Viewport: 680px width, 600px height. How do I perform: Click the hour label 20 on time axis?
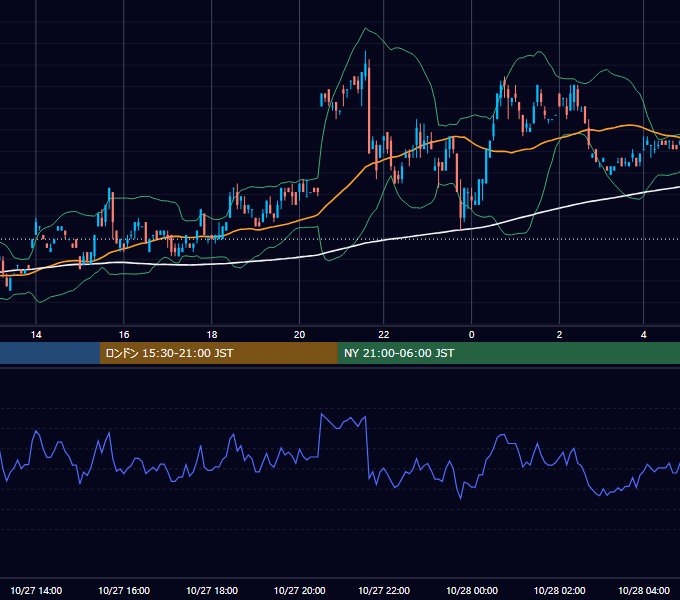[300, 335]
